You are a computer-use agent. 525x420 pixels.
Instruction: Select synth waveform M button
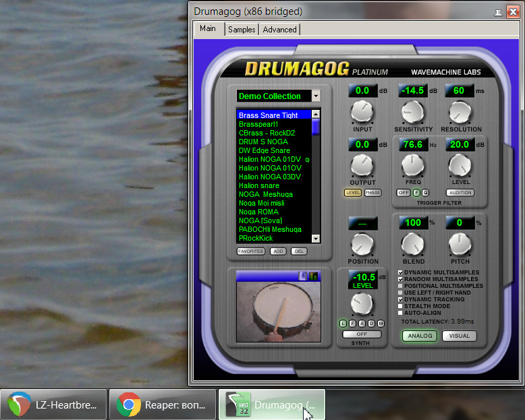(x=381, y=324)
